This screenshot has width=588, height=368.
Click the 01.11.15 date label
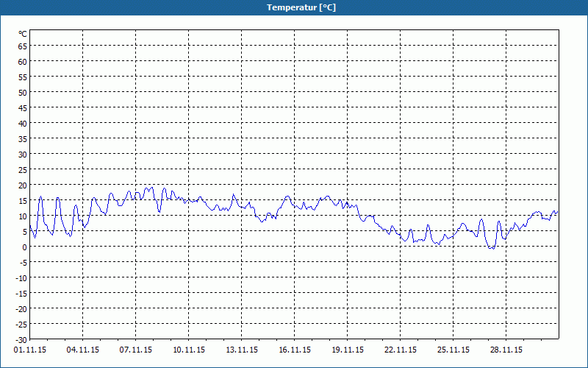30,350
